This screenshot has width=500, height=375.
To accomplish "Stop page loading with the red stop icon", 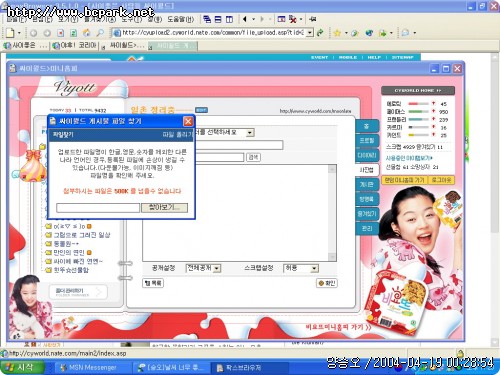I will [60, 33].
